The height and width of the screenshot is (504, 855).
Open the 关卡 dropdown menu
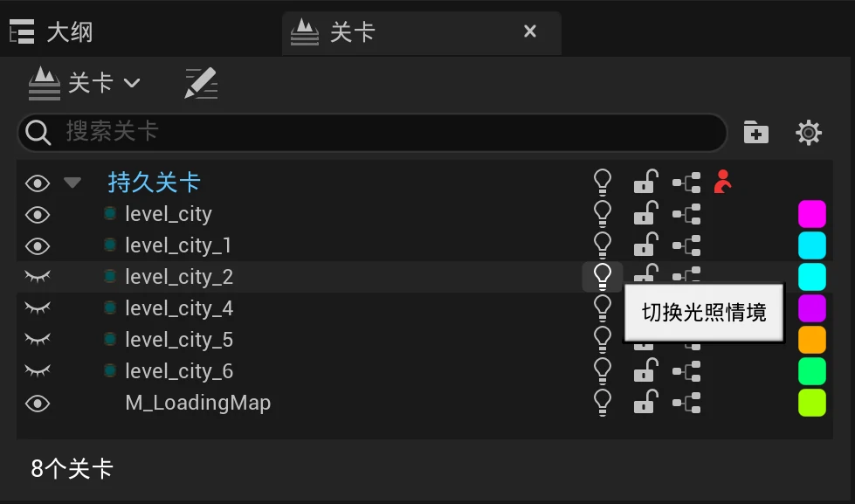point(85,84)
